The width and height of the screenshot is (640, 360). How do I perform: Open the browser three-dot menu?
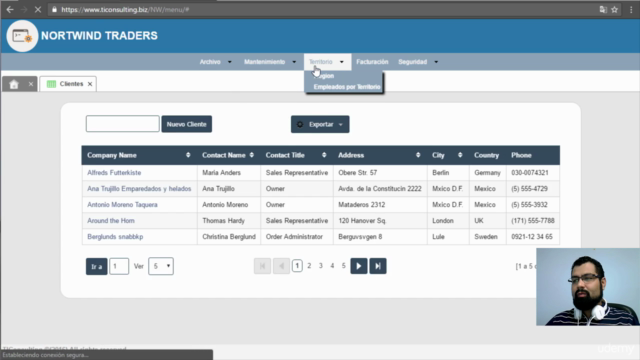click(x=631, y=9)
